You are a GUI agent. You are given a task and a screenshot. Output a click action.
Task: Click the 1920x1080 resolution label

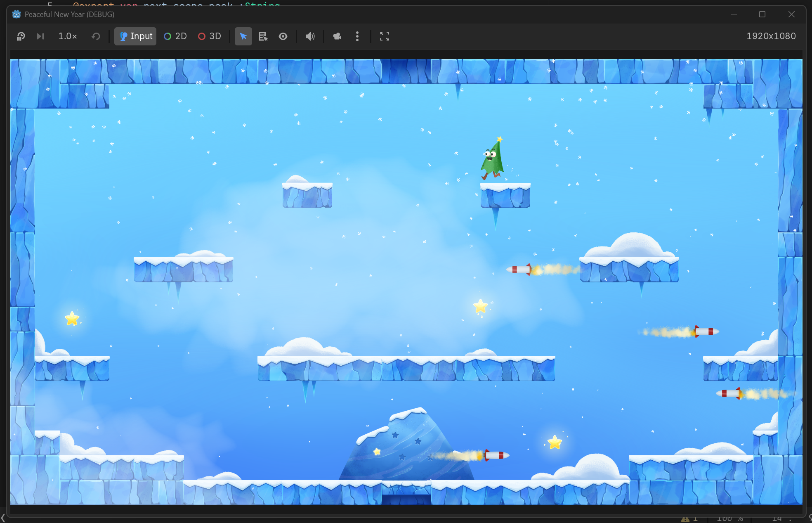coord(771,36)
